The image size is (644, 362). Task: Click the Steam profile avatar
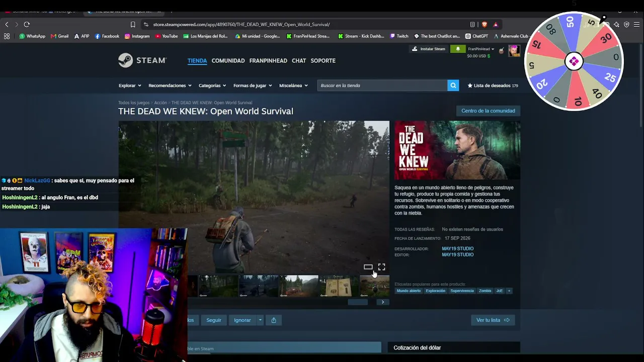tap(514, 51)
